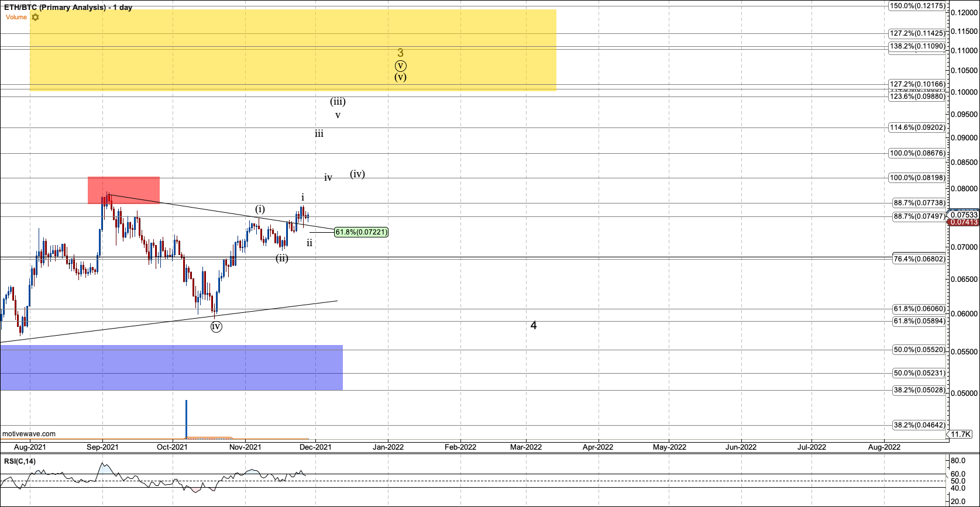Click the 127.2%(0.11425) Fibonacci level label
Viewport: 980px width, 507px height.
(x=917, y=33)
